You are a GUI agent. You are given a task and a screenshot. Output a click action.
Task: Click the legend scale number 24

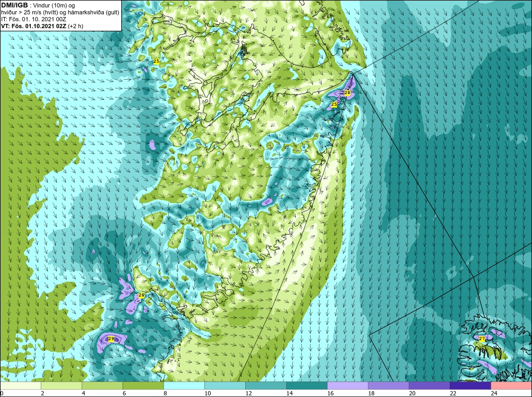point(494,393)
